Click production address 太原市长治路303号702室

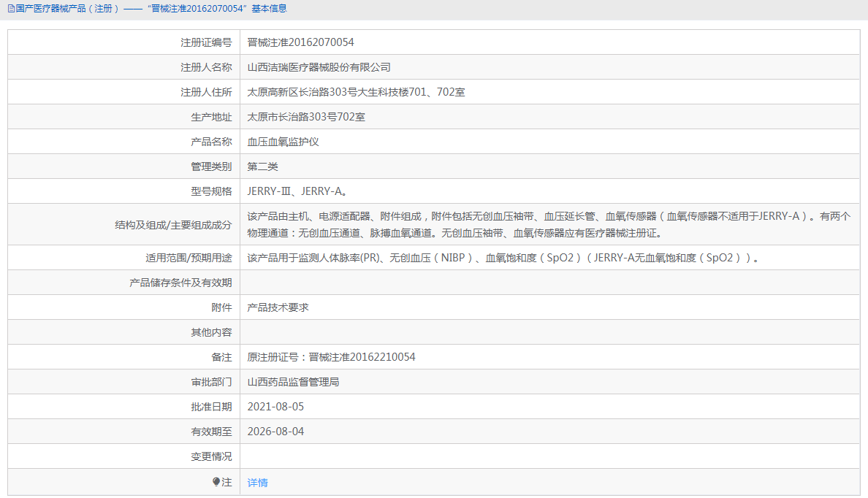[306, 118]
